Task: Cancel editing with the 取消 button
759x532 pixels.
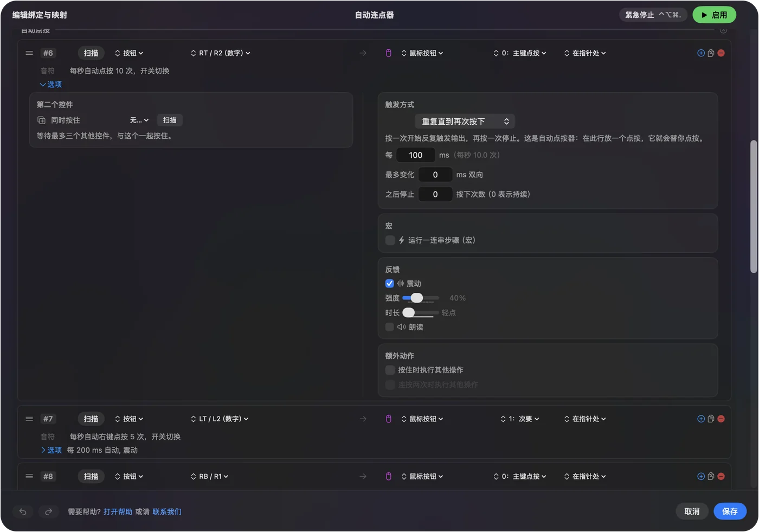Action: tap(692, 511)
